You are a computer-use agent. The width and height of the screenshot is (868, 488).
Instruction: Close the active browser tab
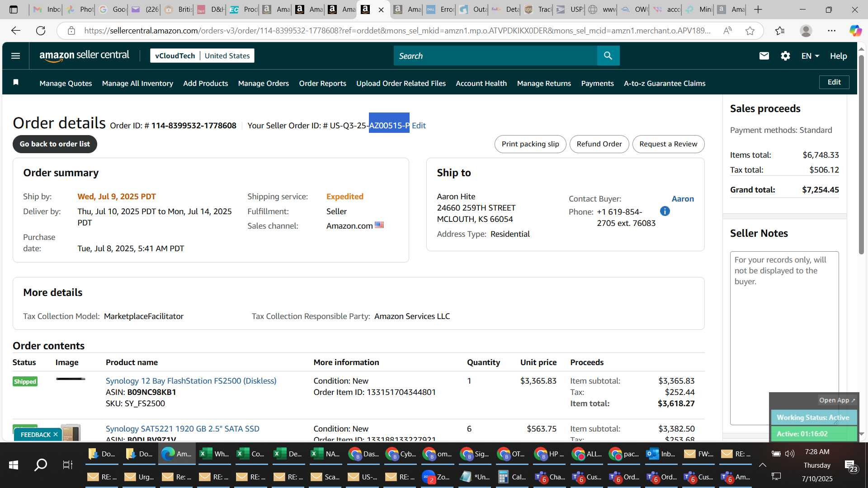click(x=381, y=9)
